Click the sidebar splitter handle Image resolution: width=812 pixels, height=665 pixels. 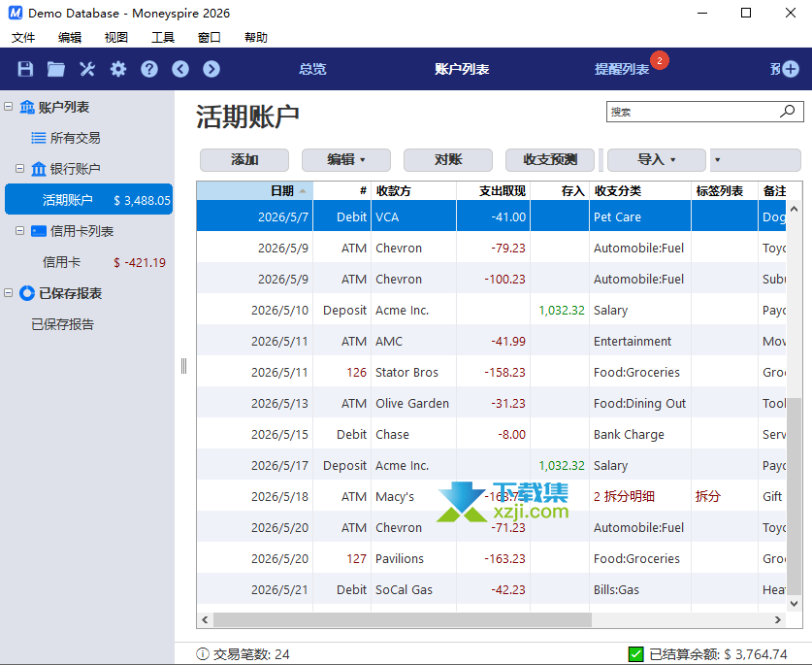183,366
